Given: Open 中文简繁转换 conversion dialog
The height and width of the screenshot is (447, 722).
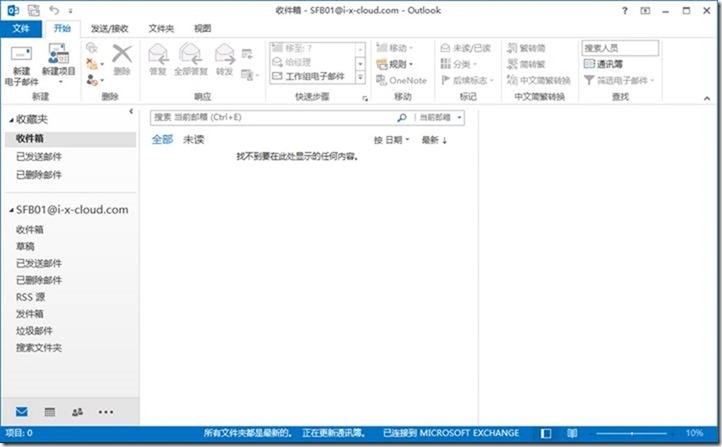Looking at the screenshot, I should tap(538, 80).
